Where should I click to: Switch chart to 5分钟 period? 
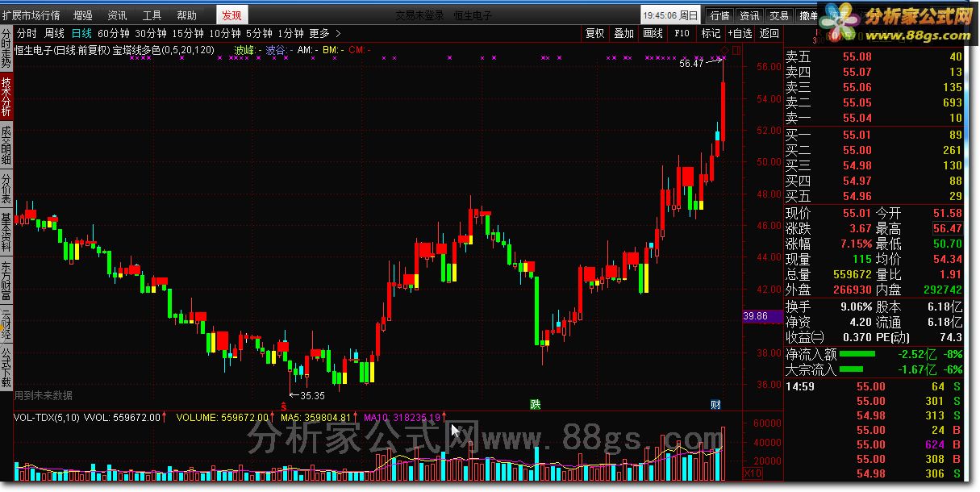(259, 33)
